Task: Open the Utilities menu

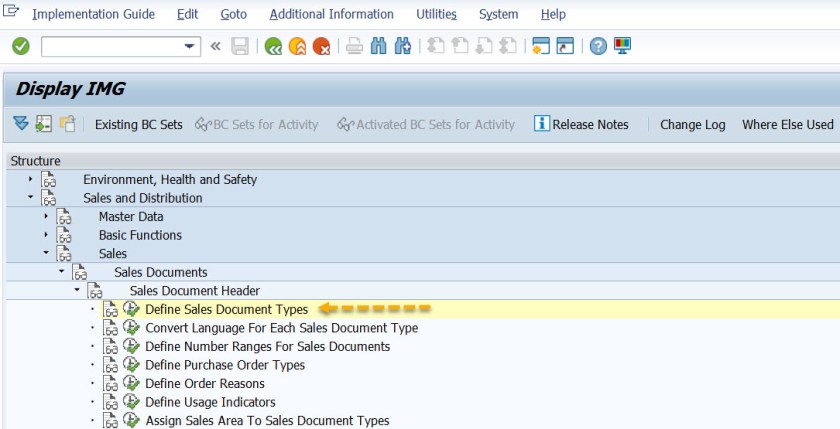Action: point(437,14)
